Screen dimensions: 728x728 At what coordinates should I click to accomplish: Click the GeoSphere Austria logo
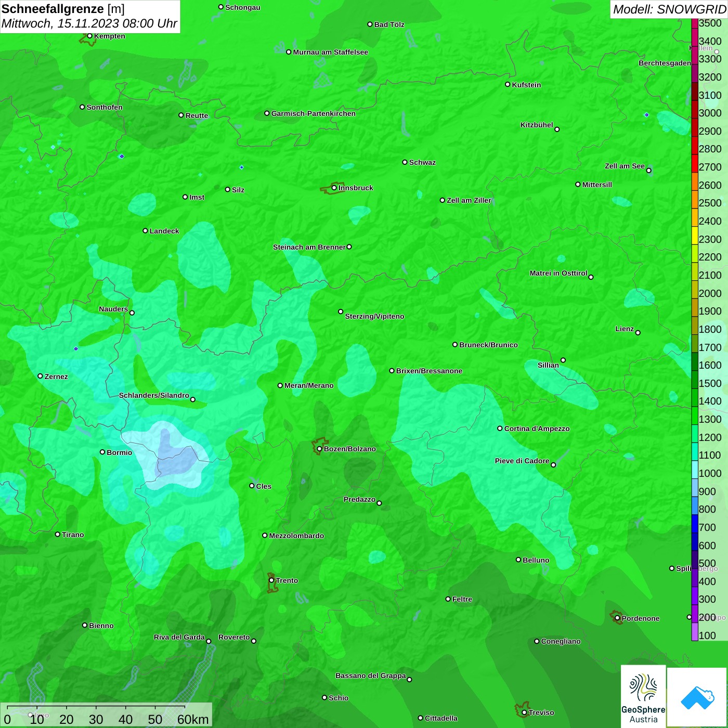coord(643,696)
